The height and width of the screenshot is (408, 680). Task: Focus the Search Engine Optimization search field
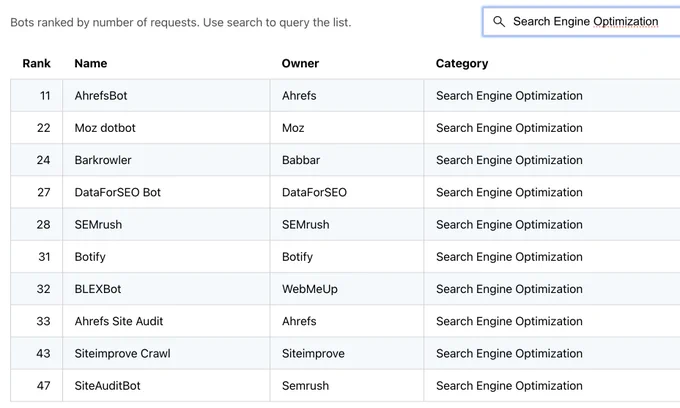pyautogui.click(x=581, y=22)
